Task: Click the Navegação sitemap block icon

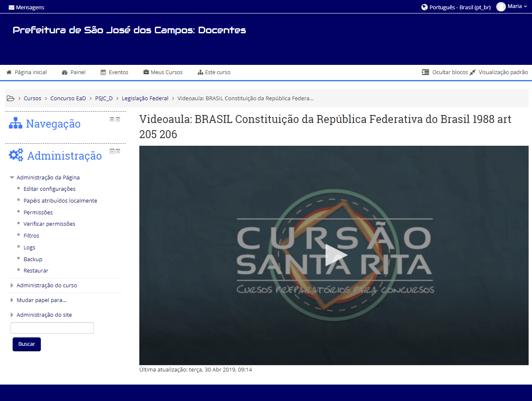Action: pos(16,123)
